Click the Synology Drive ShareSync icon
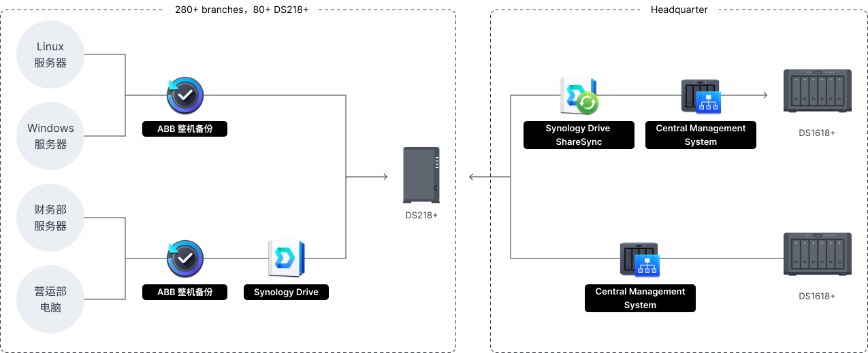868x353 pixels. click(x=579, y=95)
